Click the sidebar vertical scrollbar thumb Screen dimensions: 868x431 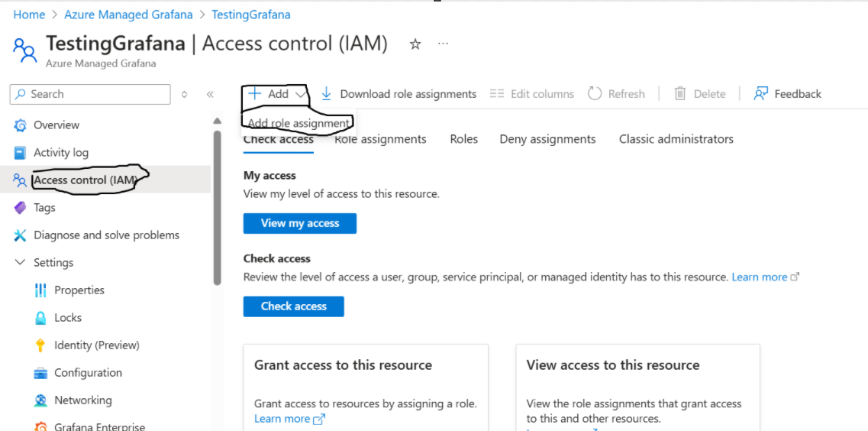coord(217,208)
